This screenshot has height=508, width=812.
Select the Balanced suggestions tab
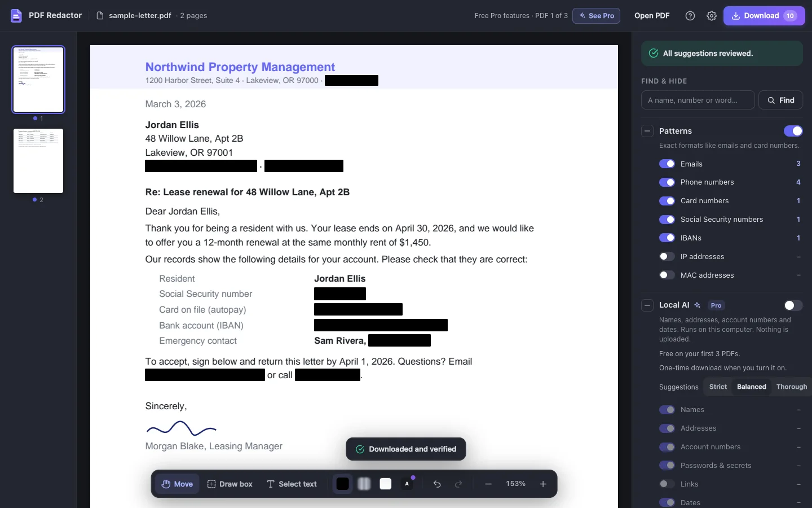(x=752, y=387)
